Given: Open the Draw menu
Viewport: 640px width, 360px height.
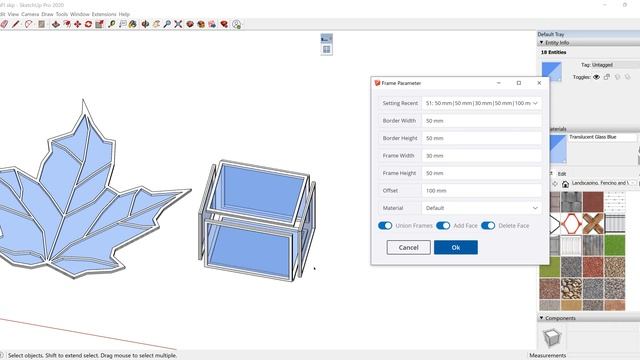Looking at the screenshot, I should pyautogui.click(x=47, y=14).
